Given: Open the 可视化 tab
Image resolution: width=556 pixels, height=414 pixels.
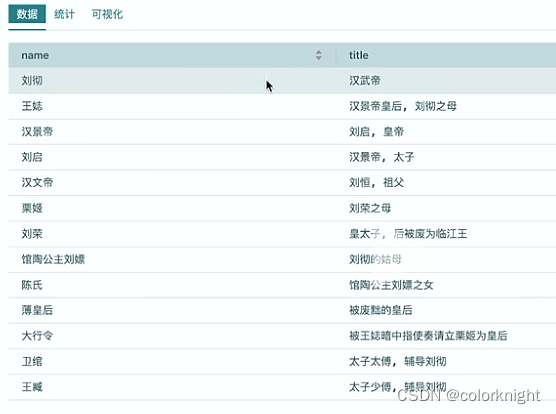Looking at the screenshot, I should point(107,14).
